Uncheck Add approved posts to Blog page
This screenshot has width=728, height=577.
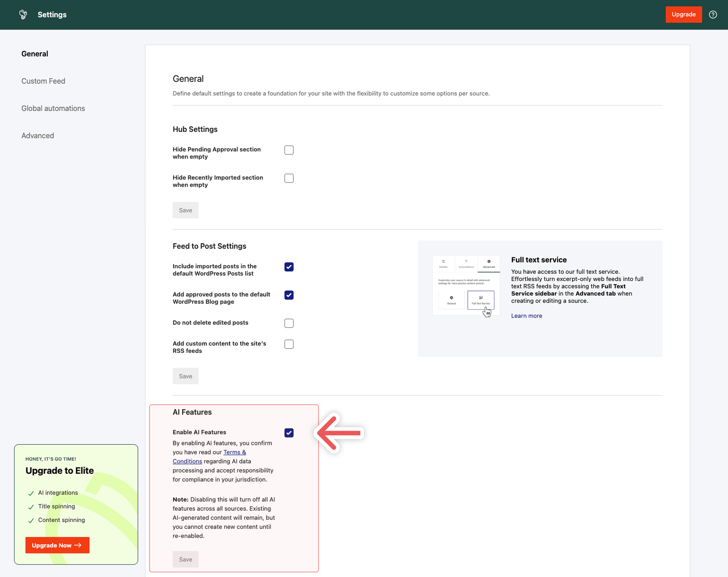(289, 295)
